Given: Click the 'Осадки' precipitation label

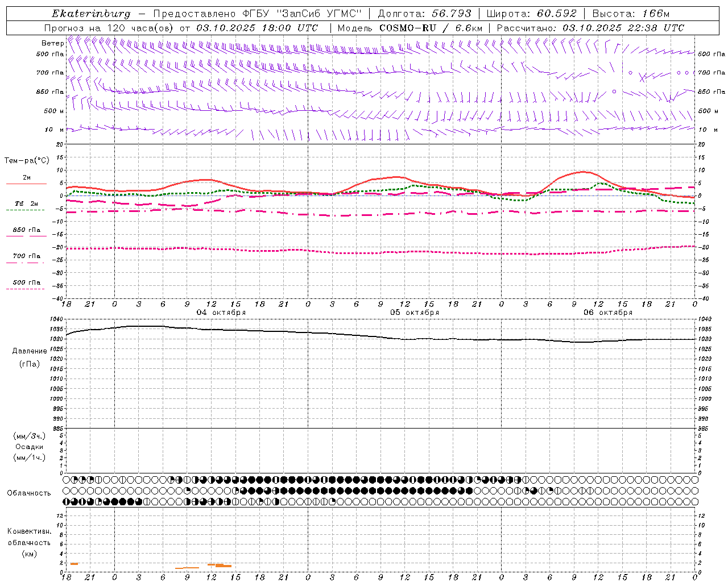Looking at the screenshot, I should tap(29, 447).
